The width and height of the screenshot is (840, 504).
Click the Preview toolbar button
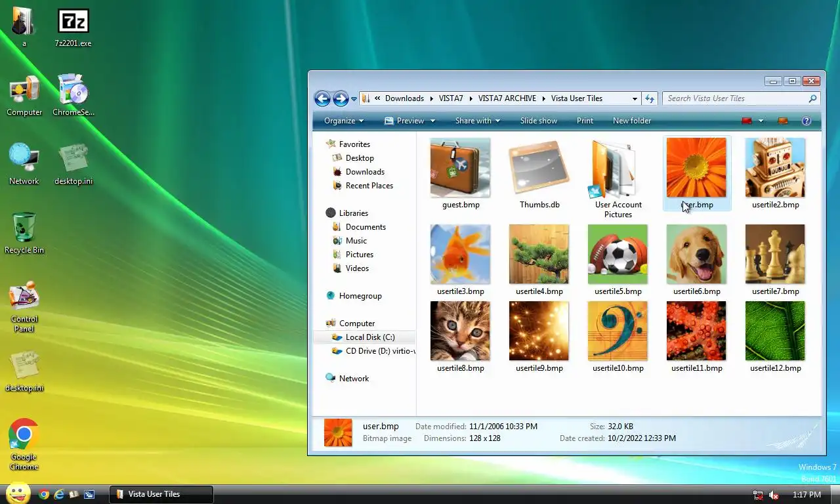[x=404, y=121]
